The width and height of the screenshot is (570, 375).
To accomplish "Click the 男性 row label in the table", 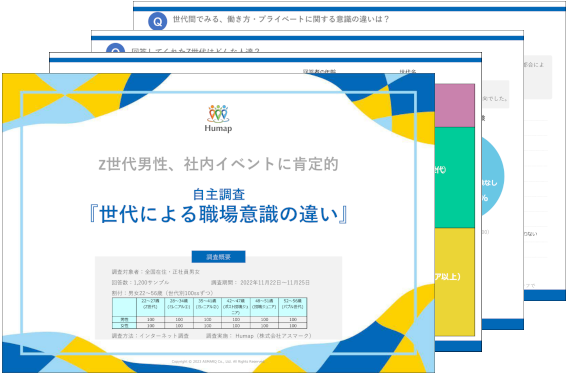I will pos(124,319).
